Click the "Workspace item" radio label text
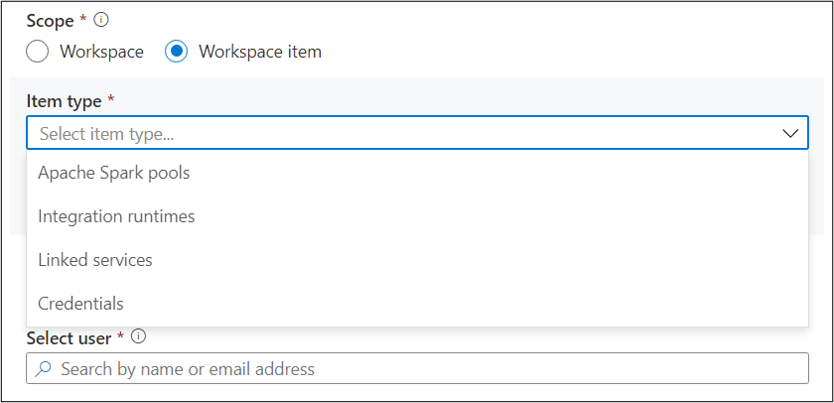 point(260,51)
